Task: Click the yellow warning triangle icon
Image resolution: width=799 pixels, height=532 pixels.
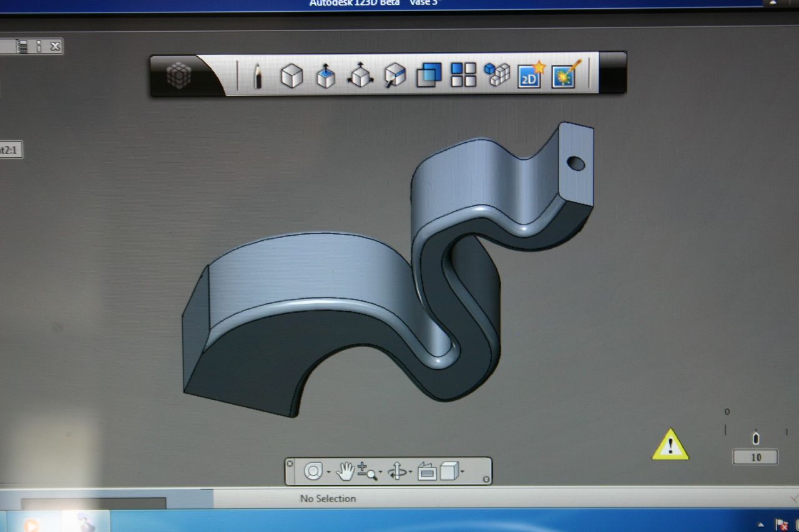Action: (670, 445)
